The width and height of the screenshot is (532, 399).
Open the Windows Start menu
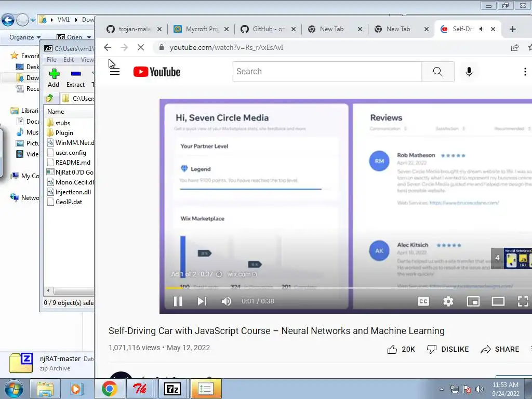click(14, 389)
